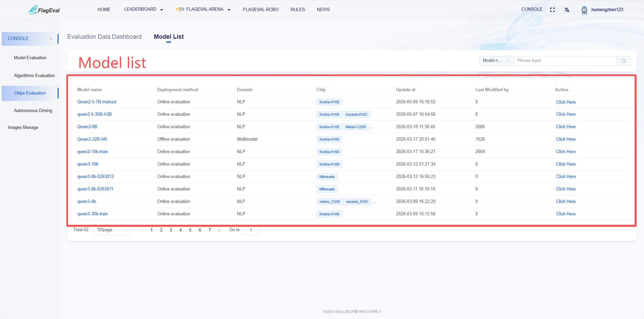644x319 pixels.
Task: Go to next page arrow
Action: pos(219,230)
